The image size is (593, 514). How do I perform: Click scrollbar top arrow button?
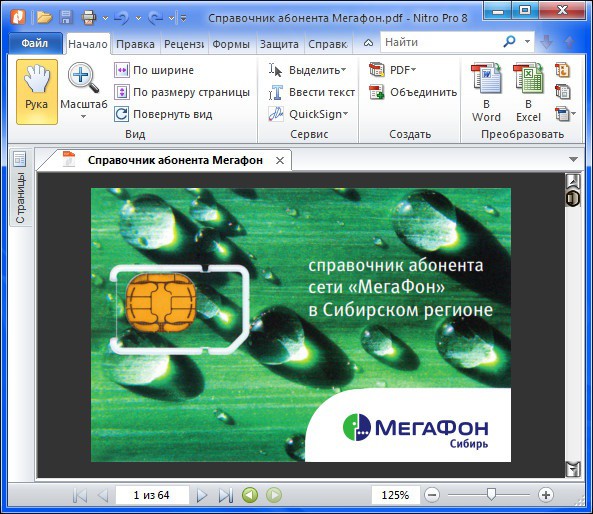point(573,181)
